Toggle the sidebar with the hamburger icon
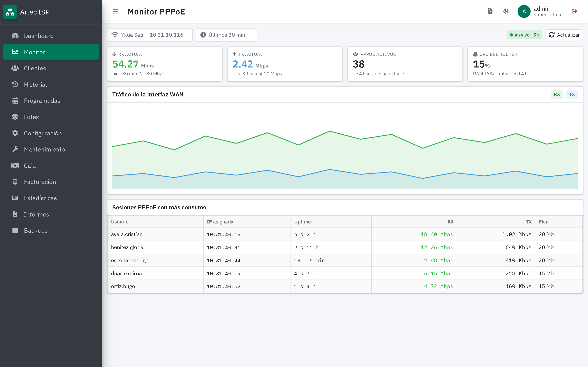The height and width of the screenshot is (367, 588). click(x=116, y=11)
